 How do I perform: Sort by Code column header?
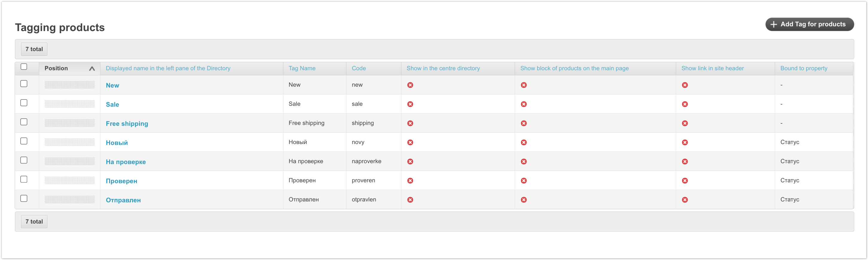coord(358,68)
